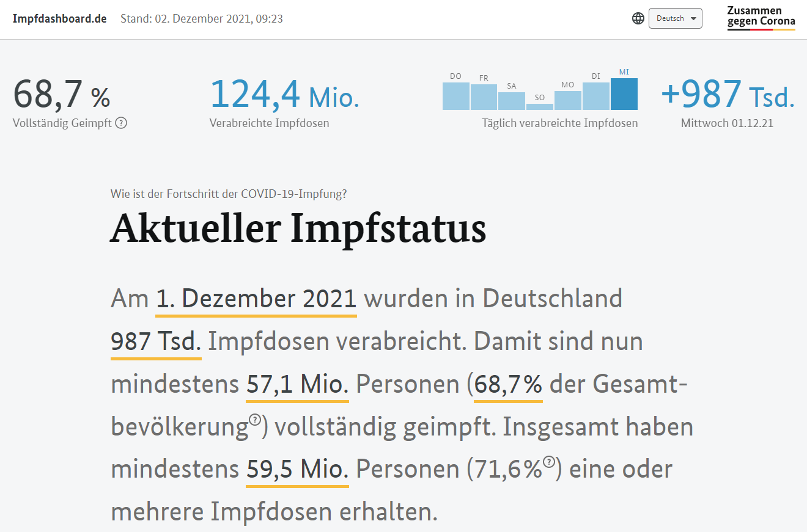Click the underlined 57,1 Mio. figure
807x532 pixels.
pyautogui.click(x=297, y=384)
